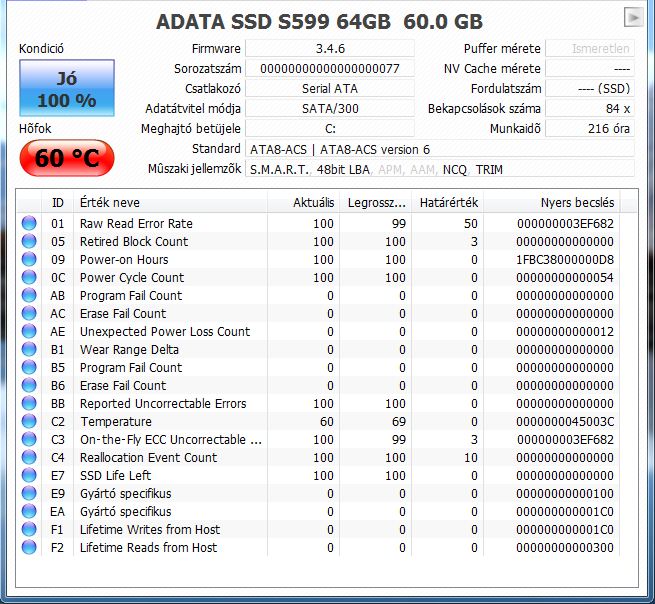Screen dimensions: 655x604
Task: Select the Reported Uncorrectable Errors name
Action: [163, 404]
